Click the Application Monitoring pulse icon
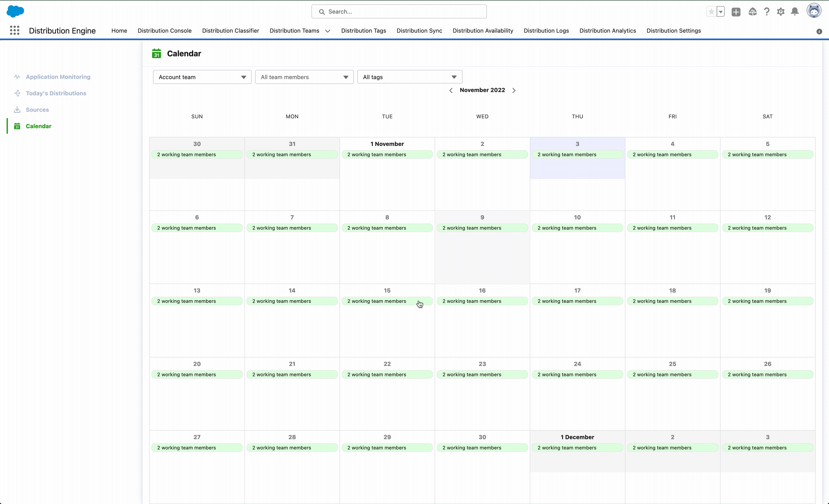Image resolution: width=829 pixels, height=504 pixels. 17,77
